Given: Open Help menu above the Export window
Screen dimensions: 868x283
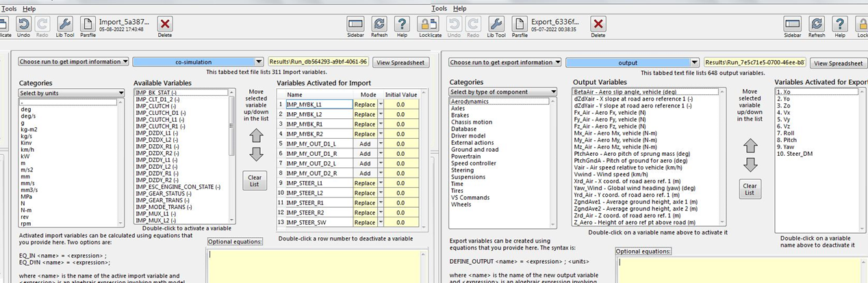Looking at the screenshot, I should (x=460, y=8).
